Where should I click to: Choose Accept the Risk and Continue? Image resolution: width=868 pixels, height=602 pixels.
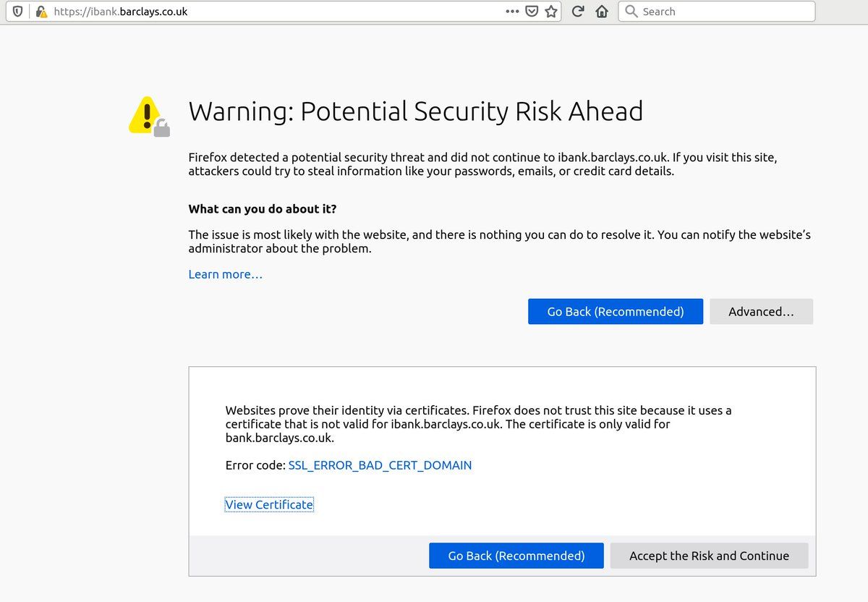(709, 556)
